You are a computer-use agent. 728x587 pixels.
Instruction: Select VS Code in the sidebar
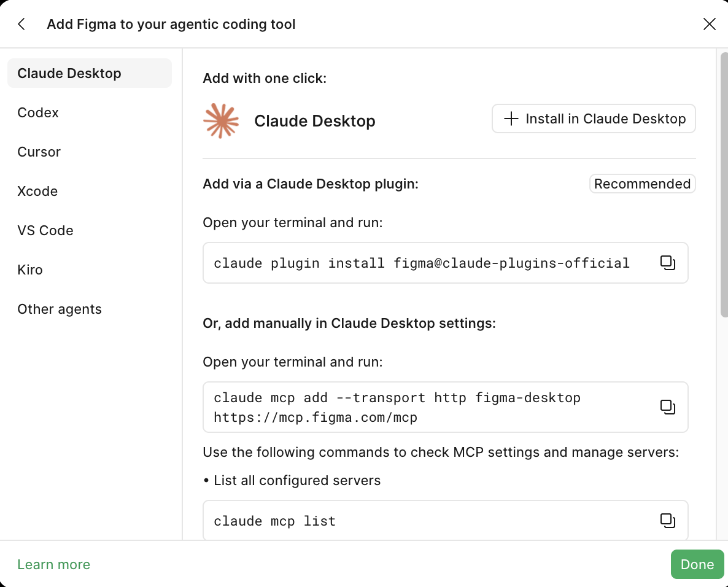point(45,230)
